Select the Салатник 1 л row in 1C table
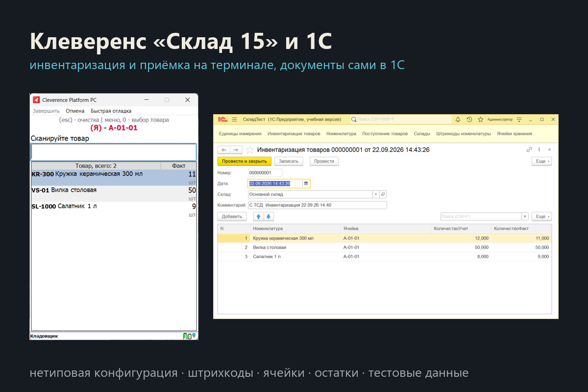The height and width of the screenshot is (392, 588). click(385, 256)
